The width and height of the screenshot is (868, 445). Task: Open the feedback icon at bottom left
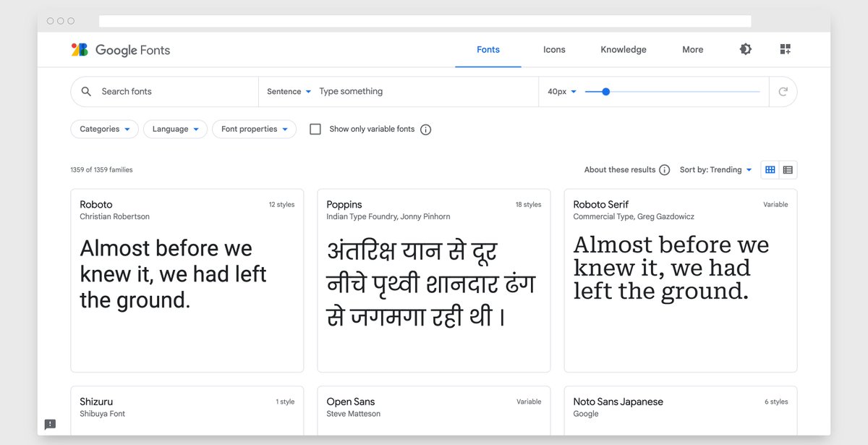pyautogui.click(x=50, y=425)
